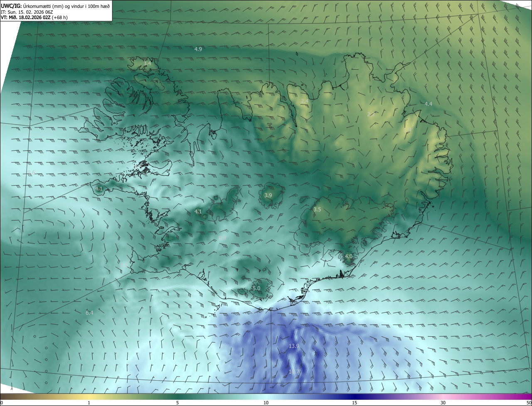The height and width of the screenshot is (406, 532).
Task: Click the 3.5 value on Vatnajökull glacier
Action: [x=317, y=210]
